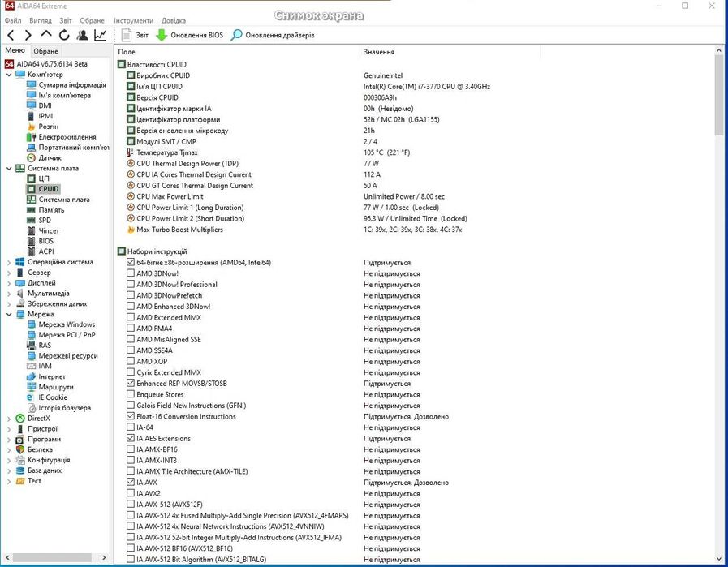Open the user favorites person icon
The height and width of the screenshot is (567, 728).
pyautogui.click(x=82, y=35)
